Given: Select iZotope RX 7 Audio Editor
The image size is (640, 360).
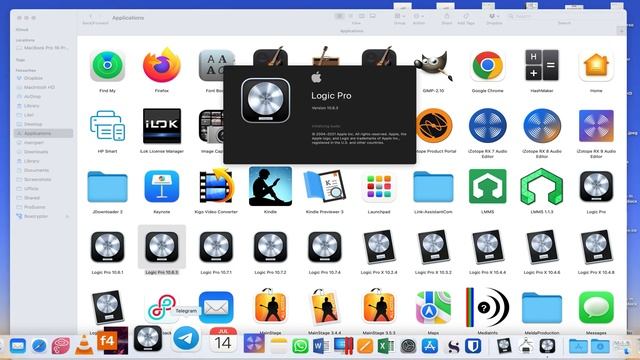Looking at the screenshot, I should (x=487, y=126).
